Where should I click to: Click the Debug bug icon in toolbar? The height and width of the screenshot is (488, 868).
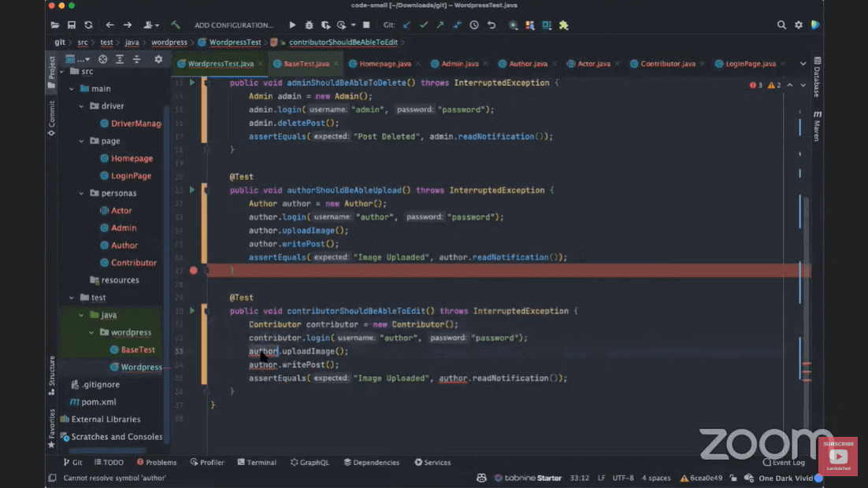pos(309,25)
